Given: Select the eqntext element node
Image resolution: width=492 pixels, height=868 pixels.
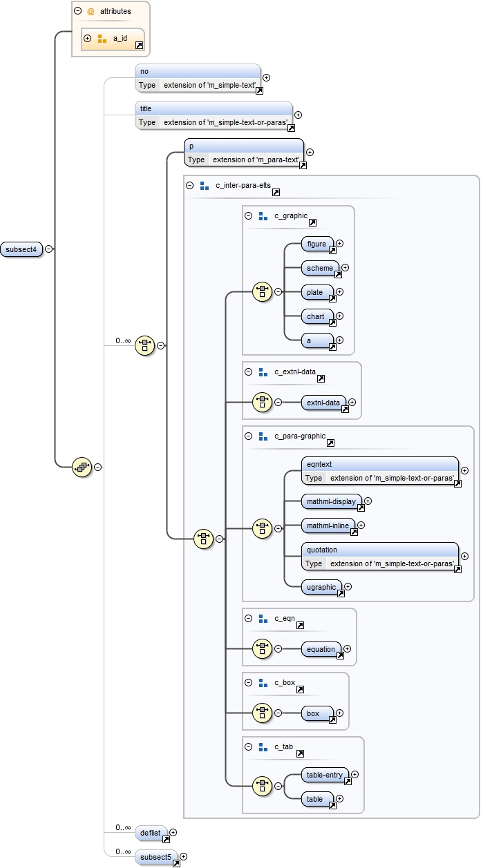Looking at the screenshot, I should (x=379, y=464).
